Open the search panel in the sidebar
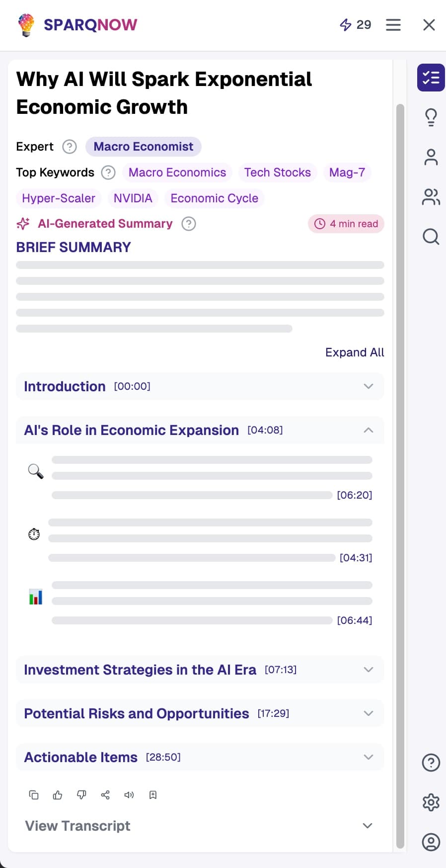The height and width of the screenshot is (868, 446). (431, 237)
